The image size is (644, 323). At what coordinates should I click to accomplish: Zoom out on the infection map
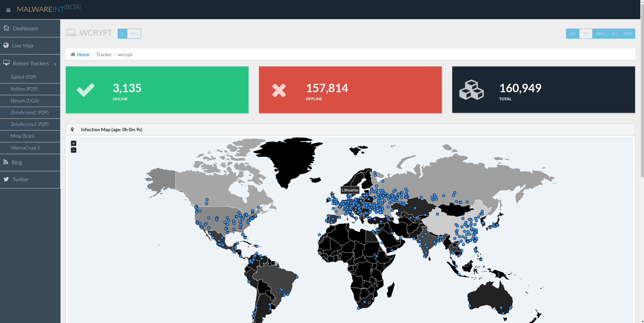tap(74, 150)
